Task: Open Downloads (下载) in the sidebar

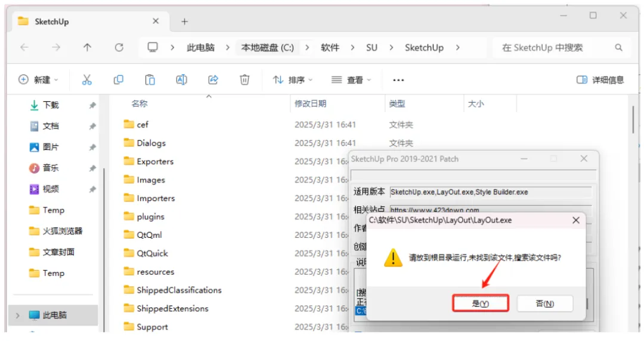Action: 51,105
